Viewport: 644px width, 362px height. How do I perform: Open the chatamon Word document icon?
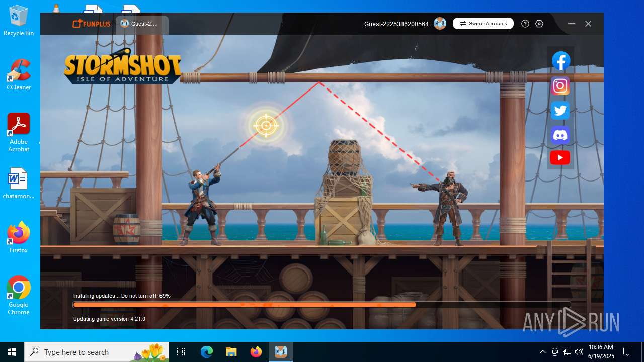click(x=19, y=184)
